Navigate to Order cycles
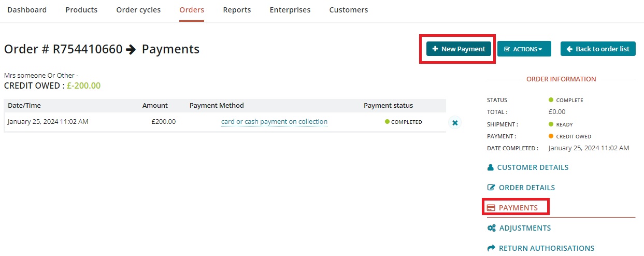This screenshot has height=256, width=644. coord(138,10)
